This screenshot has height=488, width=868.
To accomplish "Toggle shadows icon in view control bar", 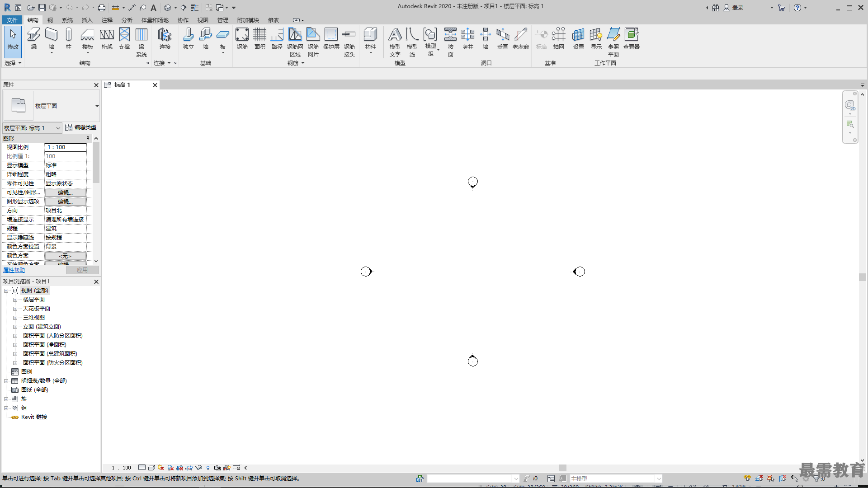I will (x=170, y=468).
